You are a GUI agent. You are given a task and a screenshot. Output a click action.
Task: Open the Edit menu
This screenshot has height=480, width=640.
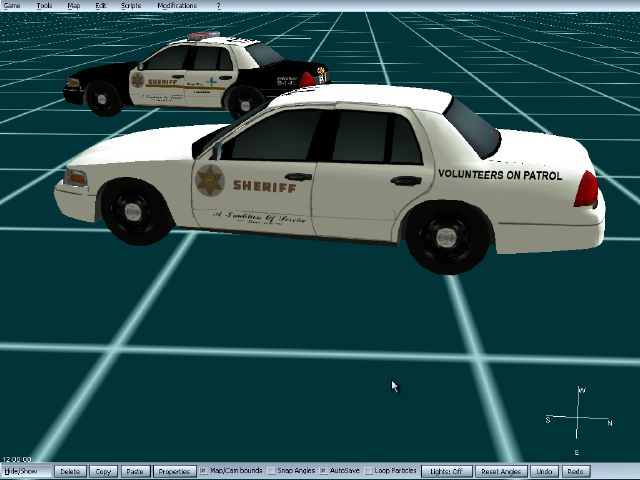pos(101,5)
